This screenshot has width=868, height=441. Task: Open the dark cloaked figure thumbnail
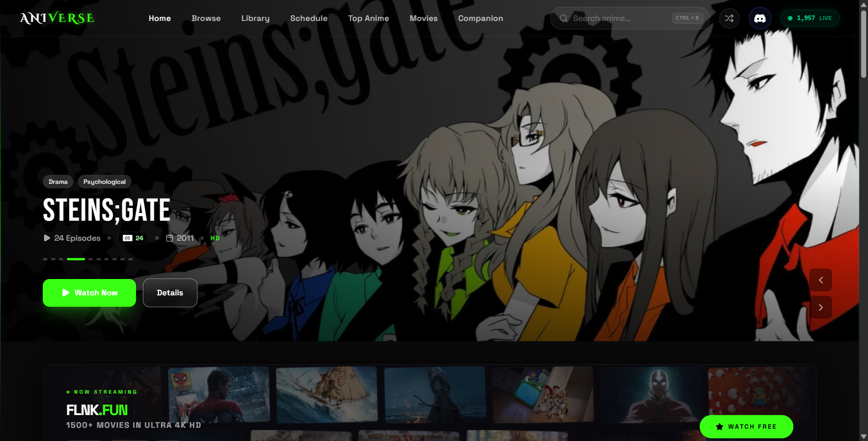click(434, 394)
